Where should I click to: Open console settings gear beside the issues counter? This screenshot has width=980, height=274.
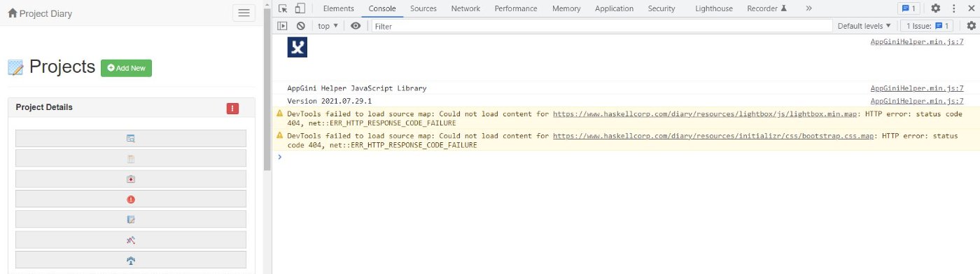tap(971, 26)
